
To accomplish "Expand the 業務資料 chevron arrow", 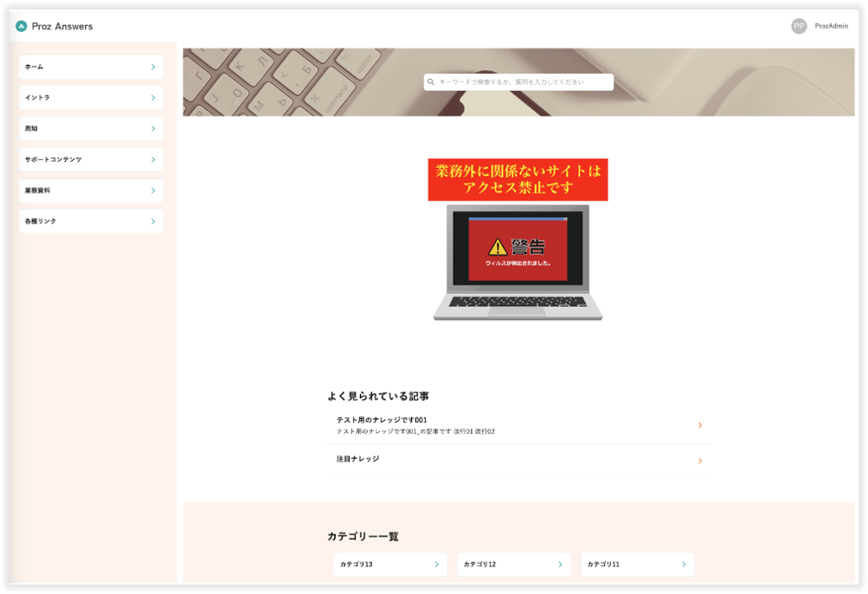I will pos(153,190).
